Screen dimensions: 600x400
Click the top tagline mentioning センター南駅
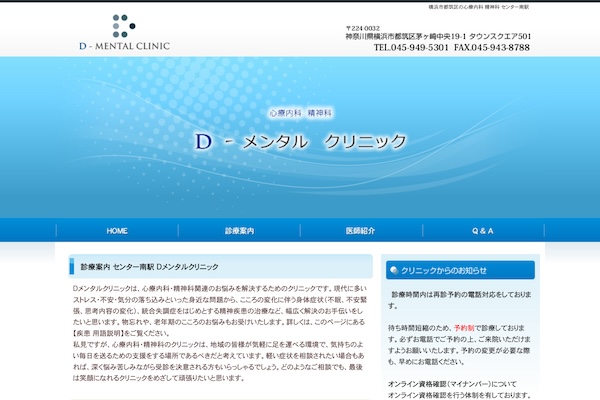(x=479, y=7)
